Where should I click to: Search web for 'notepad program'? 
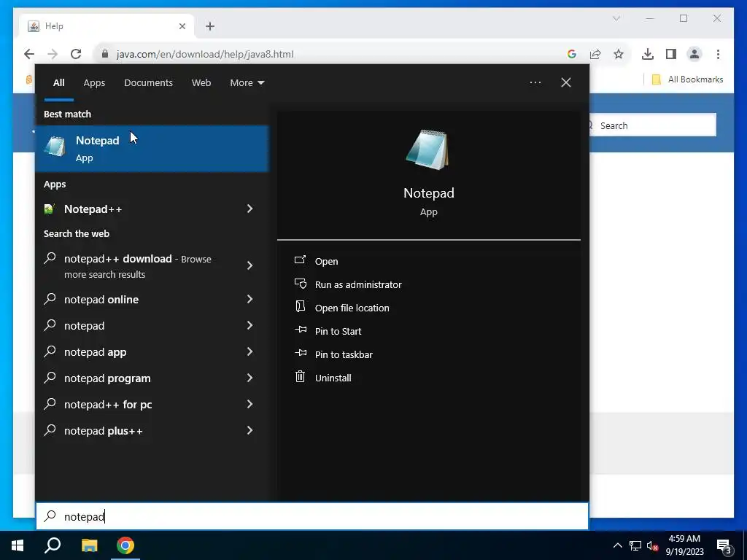tap(107, 378)
